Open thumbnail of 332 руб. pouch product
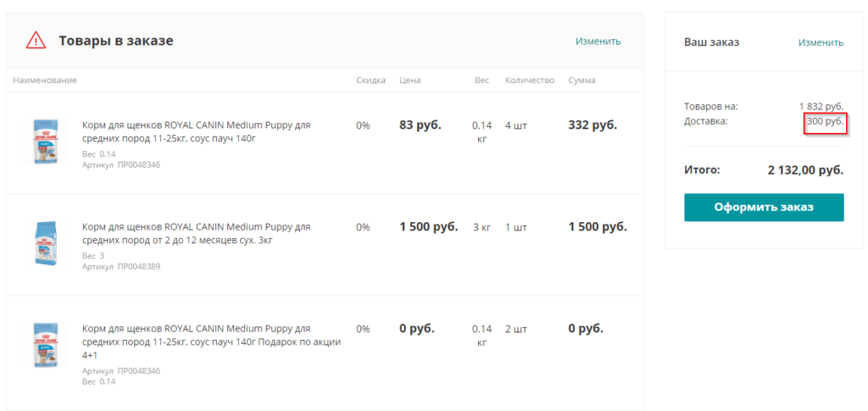 point(45,141)
